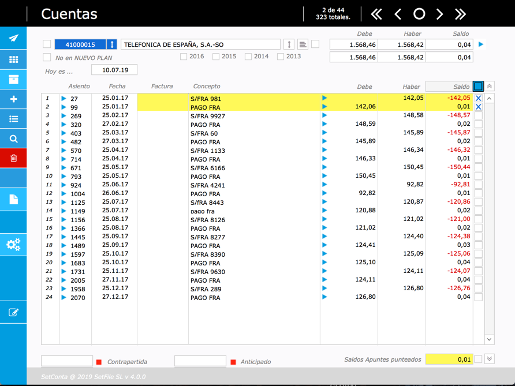Click the Factura column header

[162, 86]
